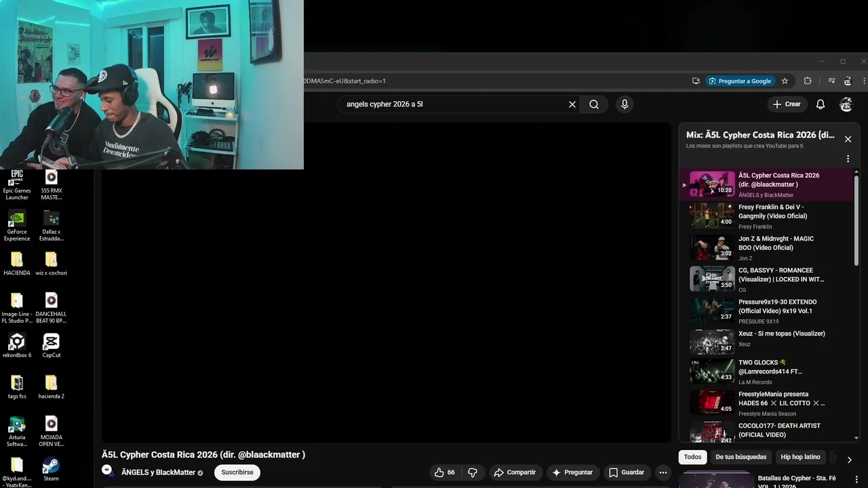Play CG, BASSYY ROMANCEE visualizer
The height and width of the screenshot is (488, 868).
point(766,279)
